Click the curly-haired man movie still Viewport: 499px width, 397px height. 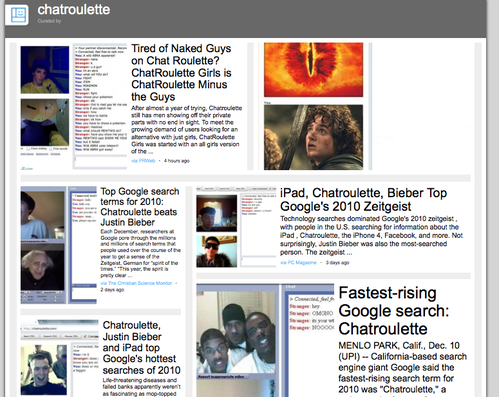[313, 137]
